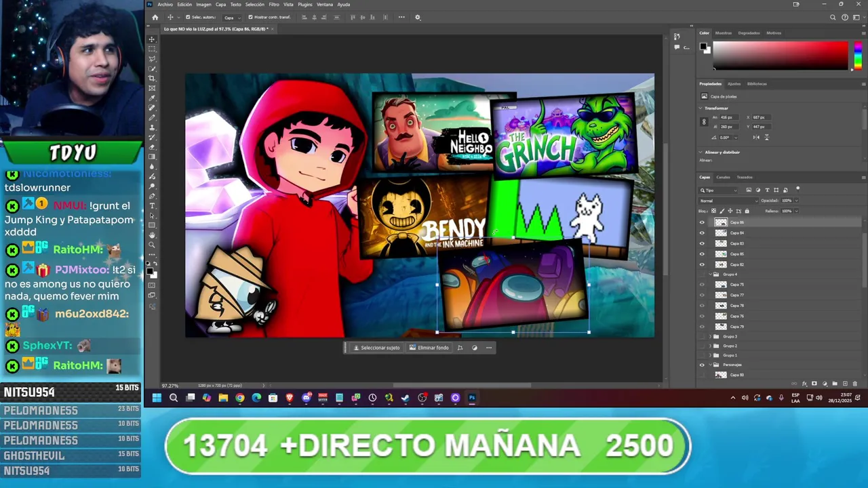Hide layer Capa 83
This screenshot has height=488, width=868.
point(702,243)
